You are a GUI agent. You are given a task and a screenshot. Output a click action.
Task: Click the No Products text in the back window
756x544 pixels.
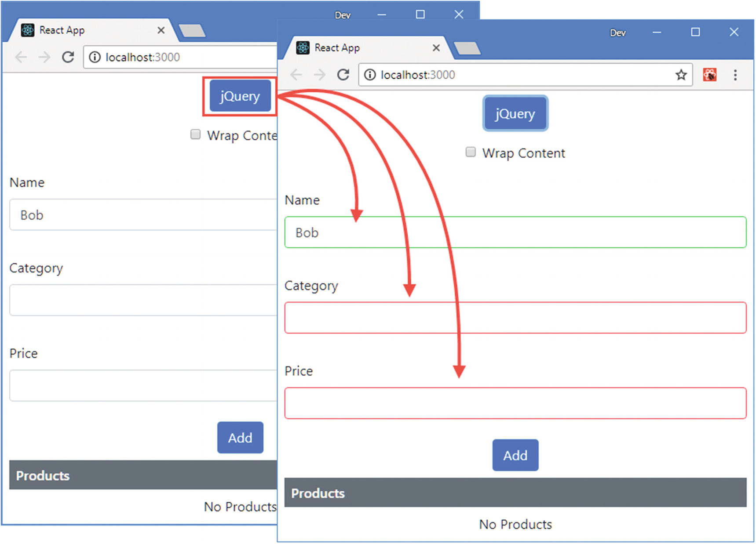point(240,507)
